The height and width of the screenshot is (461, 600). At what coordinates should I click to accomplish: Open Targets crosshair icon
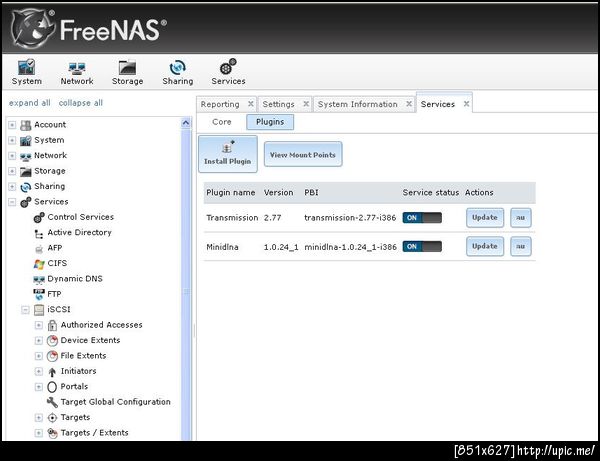[x=52, y=418]
